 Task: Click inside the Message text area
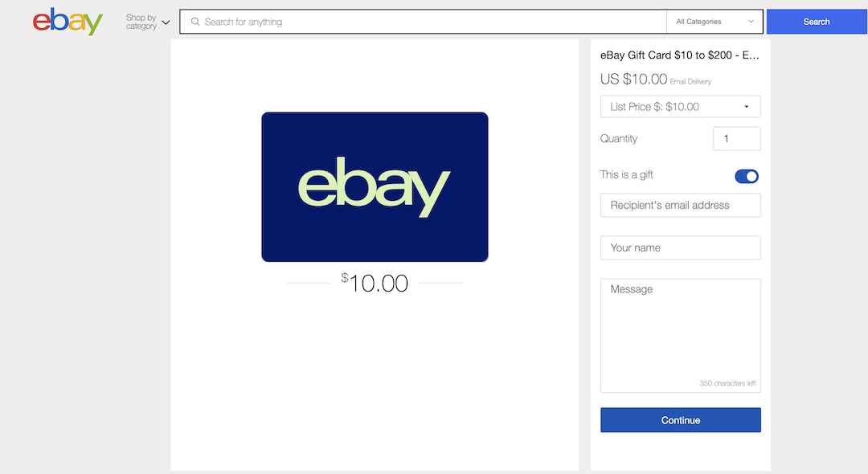click(681, 336)
